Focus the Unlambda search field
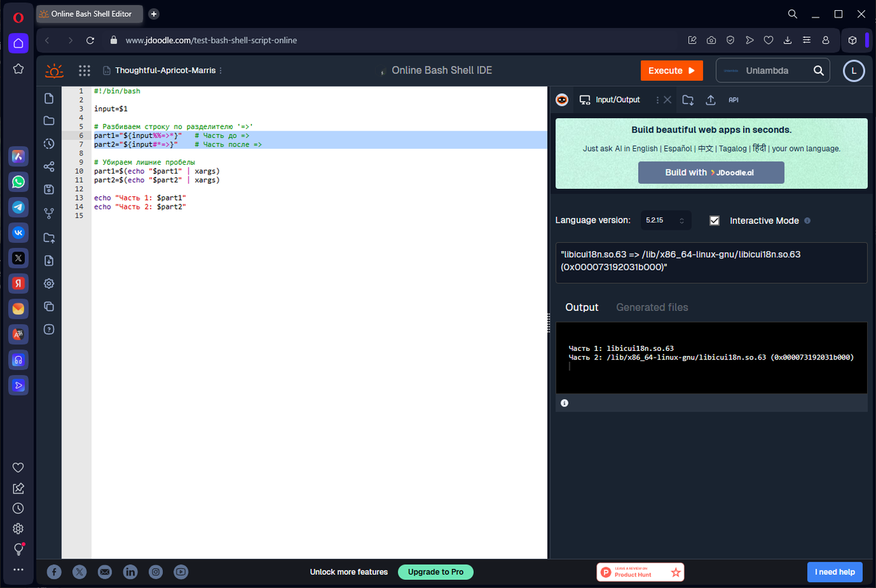The image size is (876, 588). pyautogui.click(x=766, y=71)
